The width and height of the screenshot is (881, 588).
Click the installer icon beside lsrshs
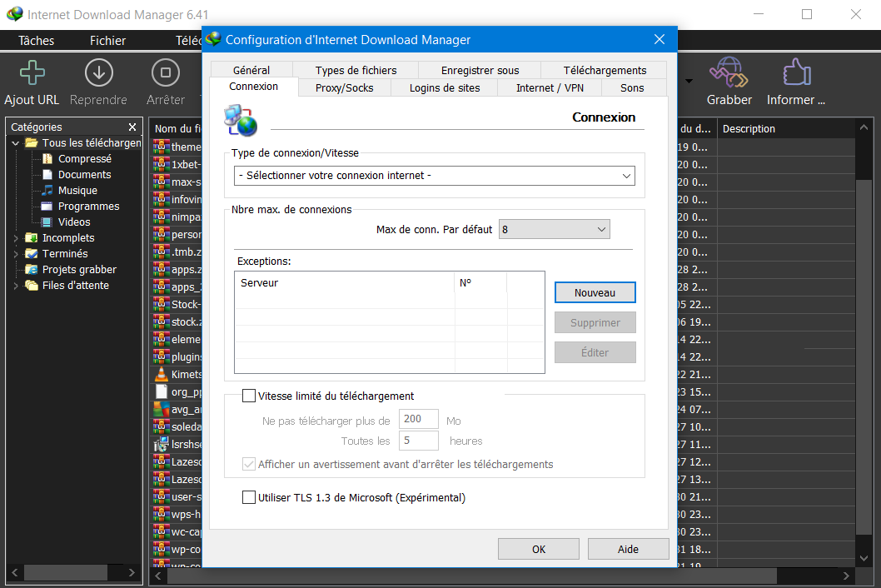tap(162, 444)
